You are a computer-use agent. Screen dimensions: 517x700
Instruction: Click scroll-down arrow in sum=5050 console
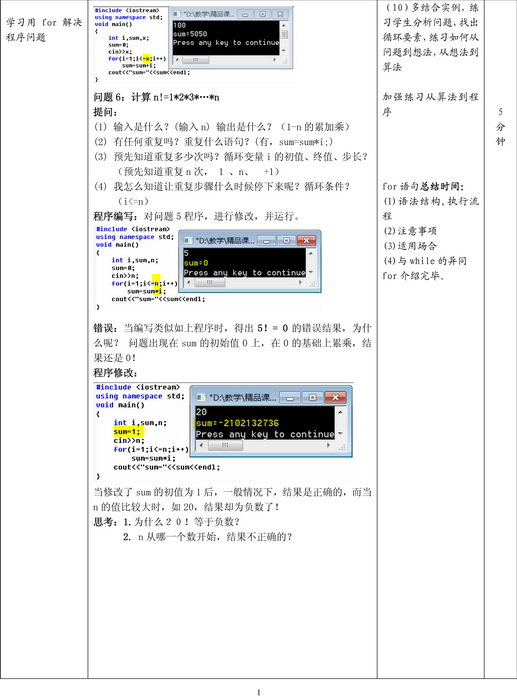pos(284,51)
